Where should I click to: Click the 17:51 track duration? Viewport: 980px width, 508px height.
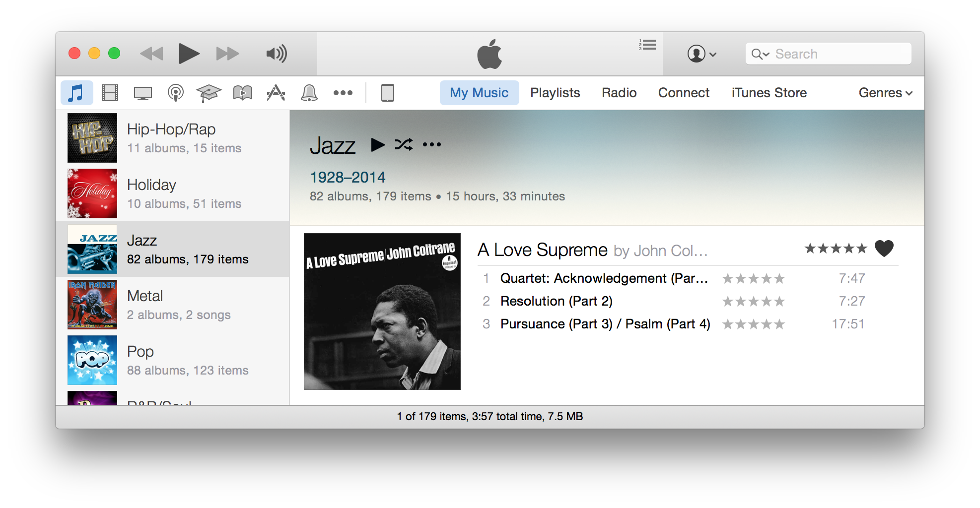click(x=848, y=324)
